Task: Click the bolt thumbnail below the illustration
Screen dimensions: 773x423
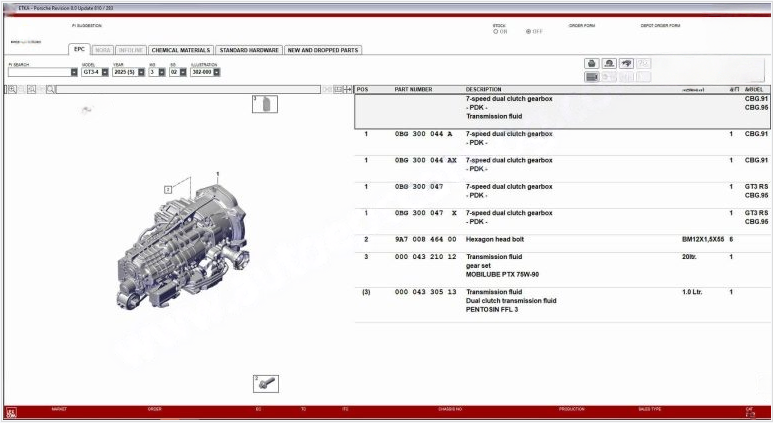Action: click(265, 383)
